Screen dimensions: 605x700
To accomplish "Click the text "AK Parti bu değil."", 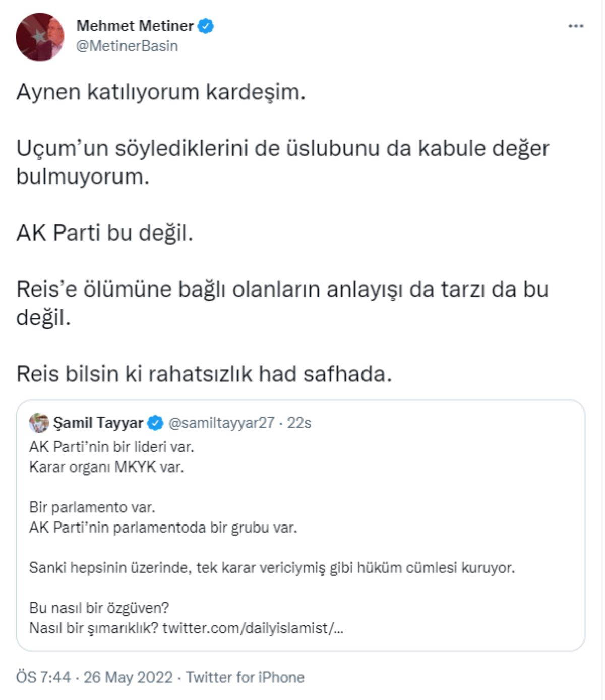I will point(105,233).
